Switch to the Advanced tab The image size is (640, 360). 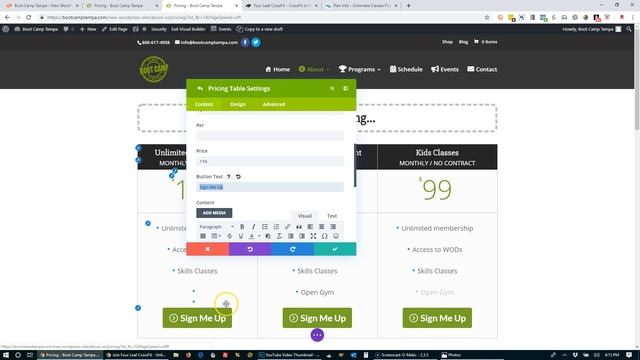click(274, 104)
